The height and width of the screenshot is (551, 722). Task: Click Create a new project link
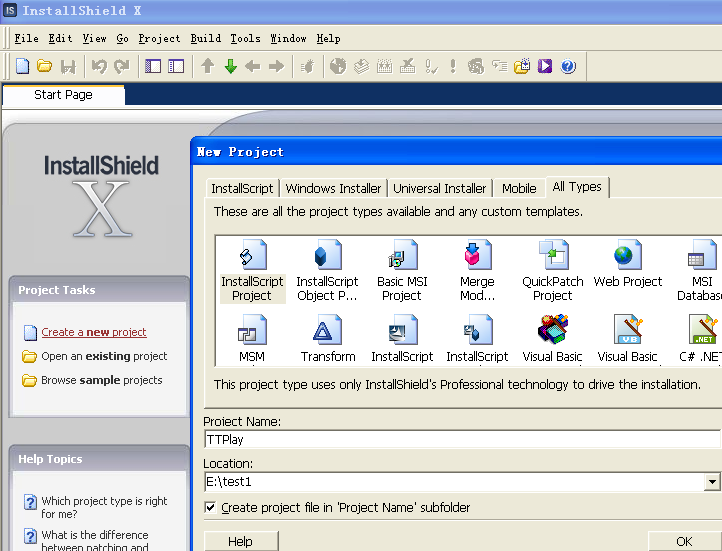pyautogui.click(x=94, y=332)
